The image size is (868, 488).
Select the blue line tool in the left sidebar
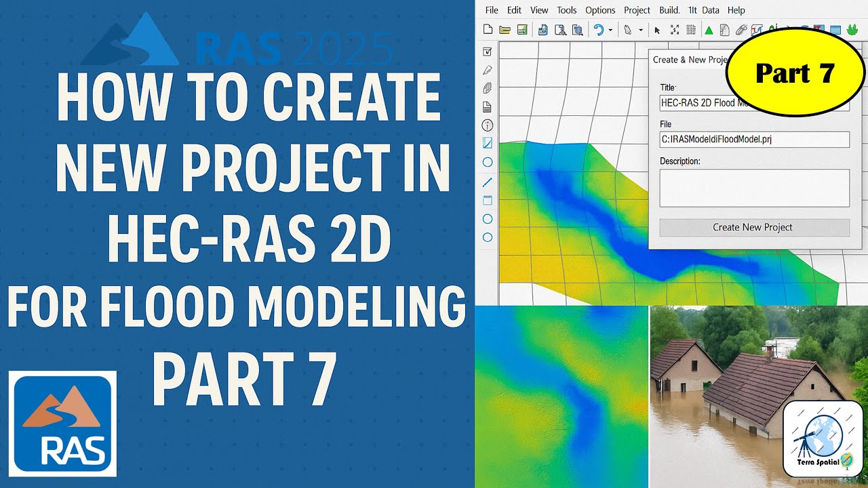coord(487,182)
